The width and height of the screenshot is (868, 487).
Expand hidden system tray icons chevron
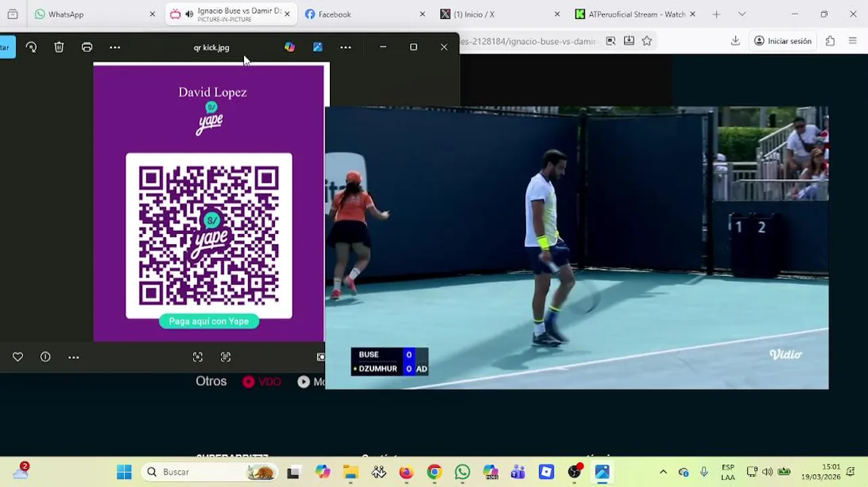click(x=663, y=472)
